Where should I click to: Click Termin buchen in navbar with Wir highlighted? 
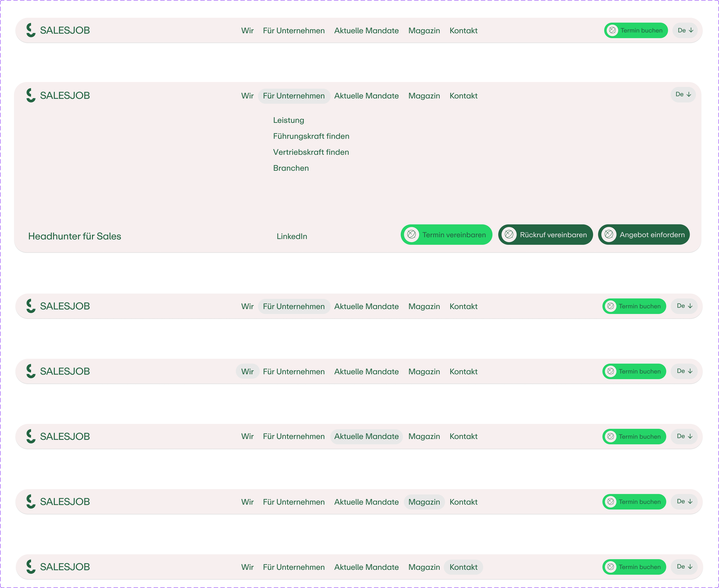coord(634,372)
